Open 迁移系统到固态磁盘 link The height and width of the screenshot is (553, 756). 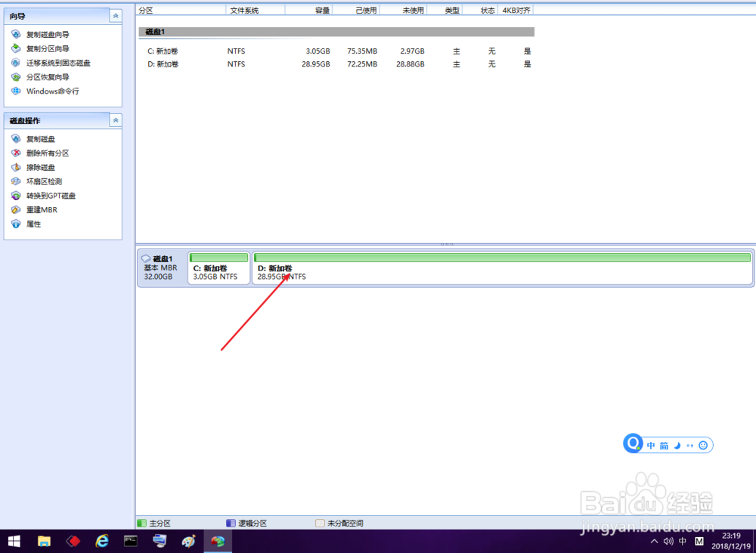click(58, 63)
